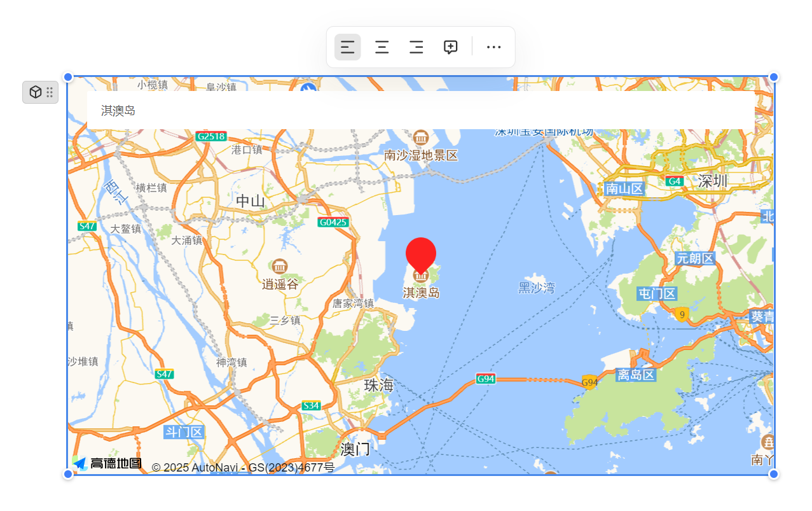Add a comment via speech bubble icon
This screenshot has height=511, width=812.
click(451, 47)
